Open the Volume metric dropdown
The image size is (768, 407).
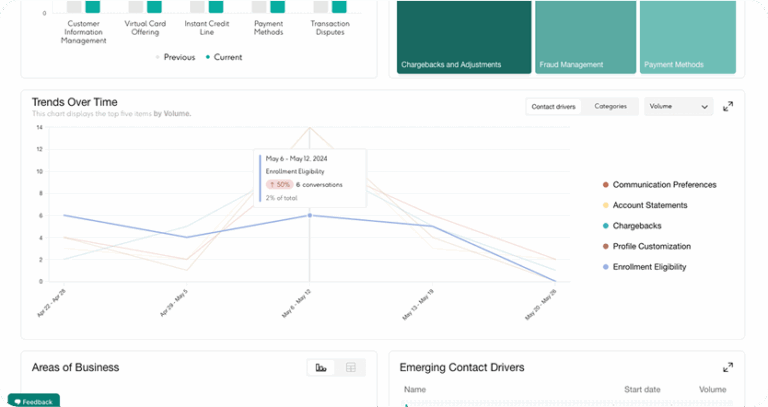pos(678,106)
